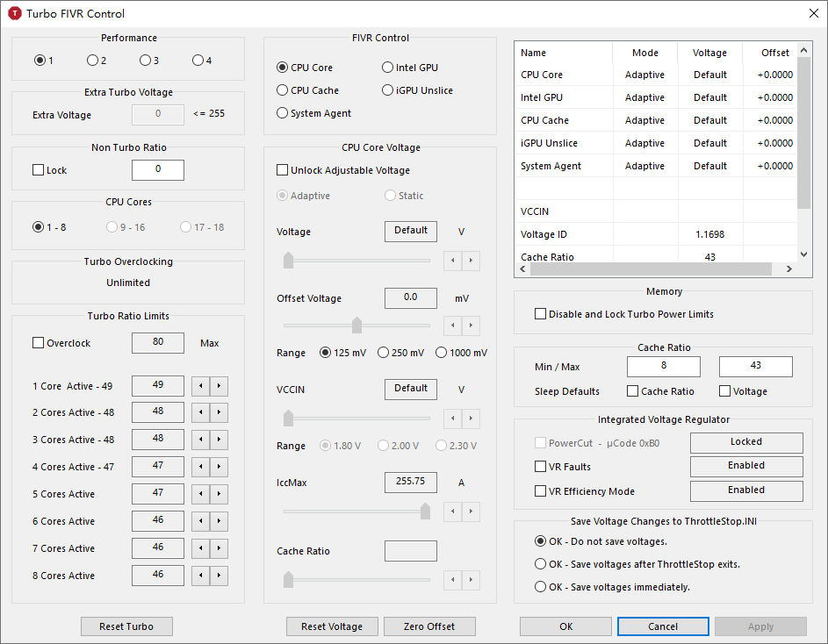Click the Apply button
This screenshot has width=828, height=644.
760,626
